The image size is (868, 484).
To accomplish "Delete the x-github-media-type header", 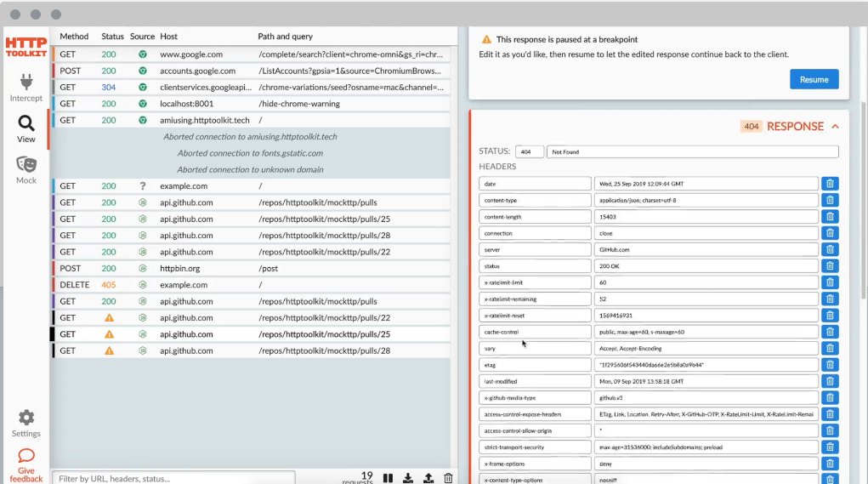I will pos(830,397).
